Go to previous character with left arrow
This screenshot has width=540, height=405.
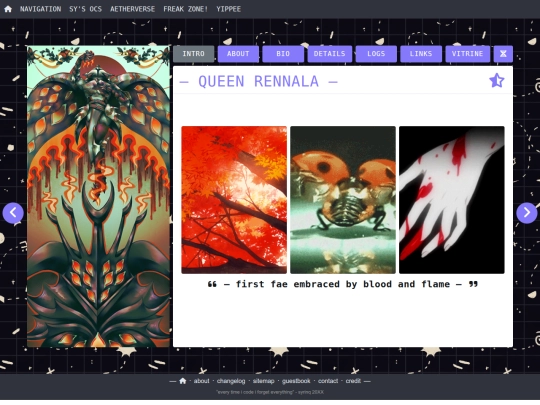(13, 213)
